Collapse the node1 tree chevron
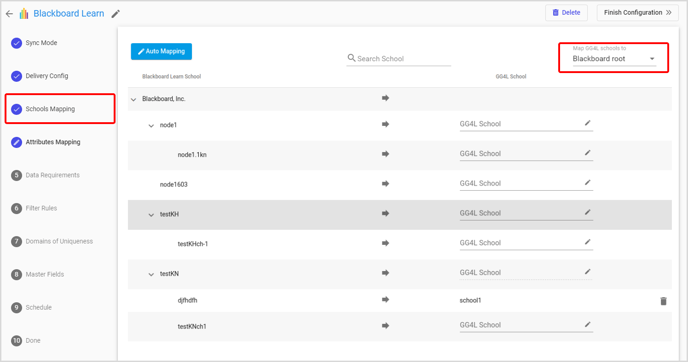This screenshot has width=688, height=362. [x=151, y=125]
